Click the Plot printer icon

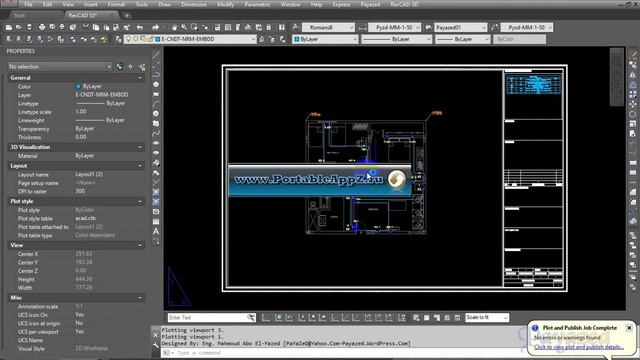point(42,27)
